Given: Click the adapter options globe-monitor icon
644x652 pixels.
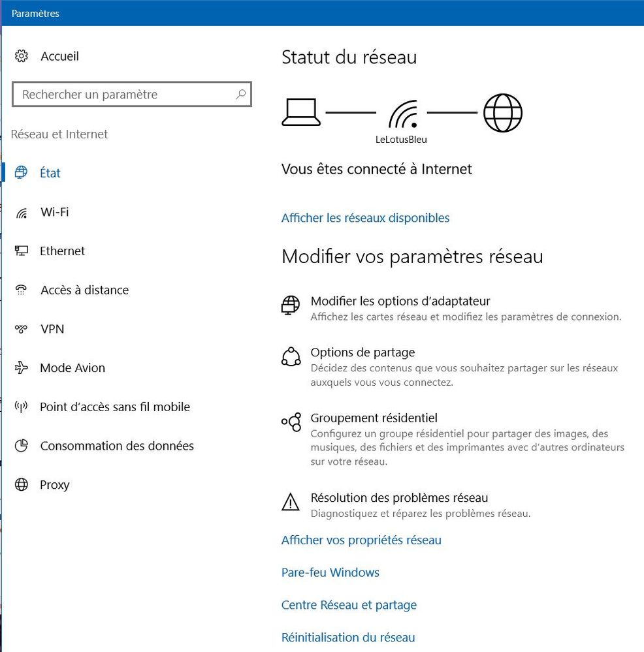Looking at the screenshot, I should 291,305.
